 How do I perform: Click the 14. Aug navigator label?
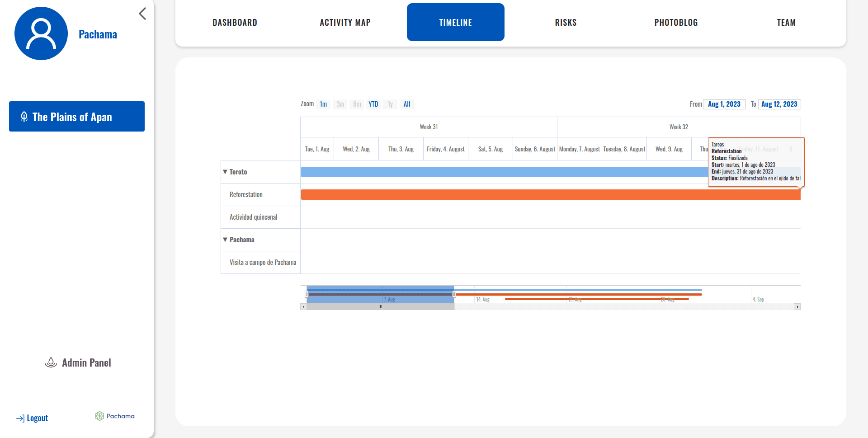coord(483,300)
